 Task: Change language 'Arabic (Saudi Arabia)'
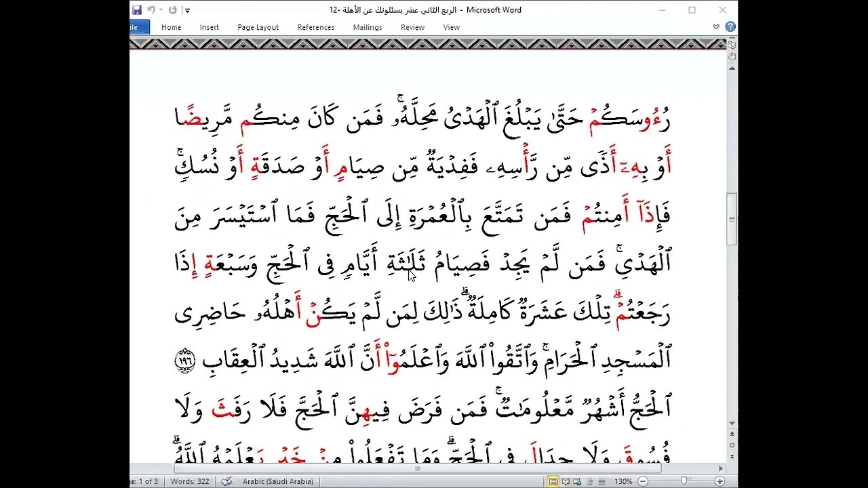pos(278,481)
